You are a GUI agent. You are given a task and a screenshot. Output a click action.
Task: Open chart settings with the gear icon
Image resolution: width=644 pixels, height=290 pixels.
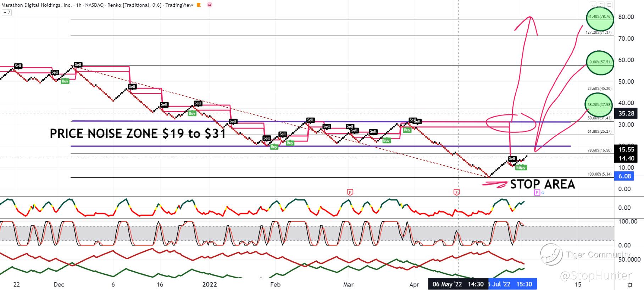click(630, 285)
